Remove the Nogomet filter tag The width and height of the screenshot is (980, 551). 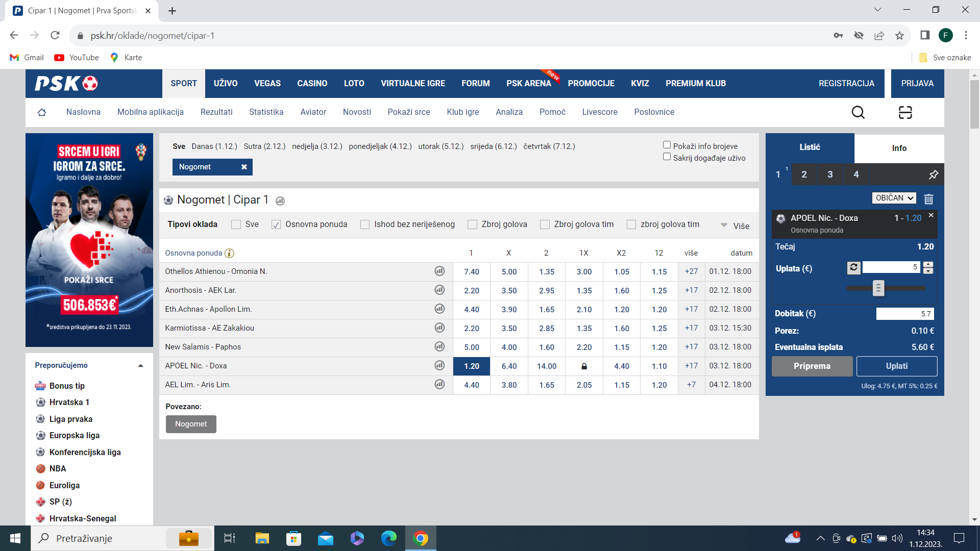coord(244,167)
